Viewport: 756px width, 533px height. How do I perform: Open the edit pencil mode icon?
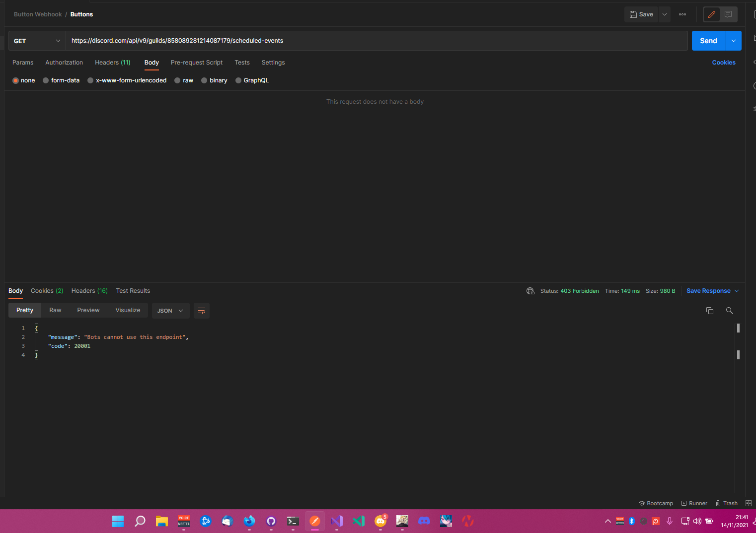[x=712, y=14]
